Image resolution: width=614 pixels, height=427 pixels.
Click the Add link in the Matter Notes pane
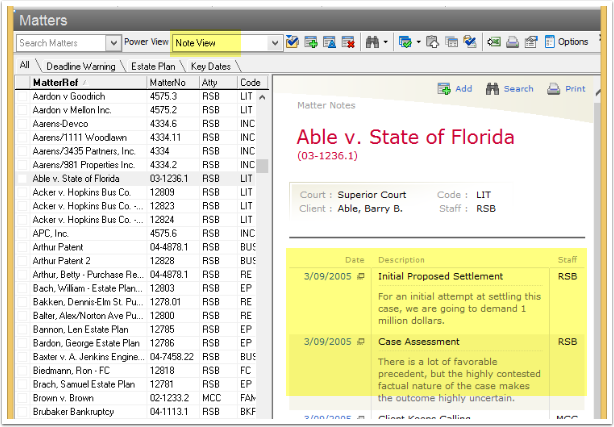464,89
